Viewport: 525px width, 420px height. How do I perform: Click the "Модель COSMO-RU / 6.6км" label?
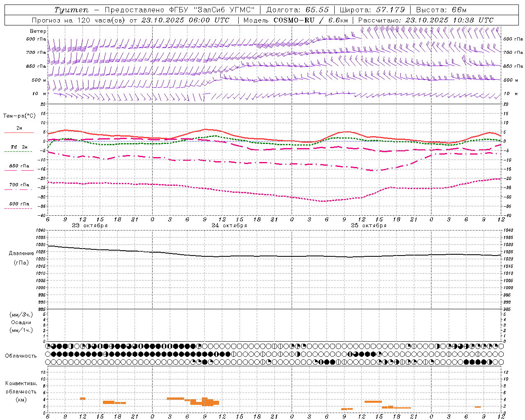[296, 20]
